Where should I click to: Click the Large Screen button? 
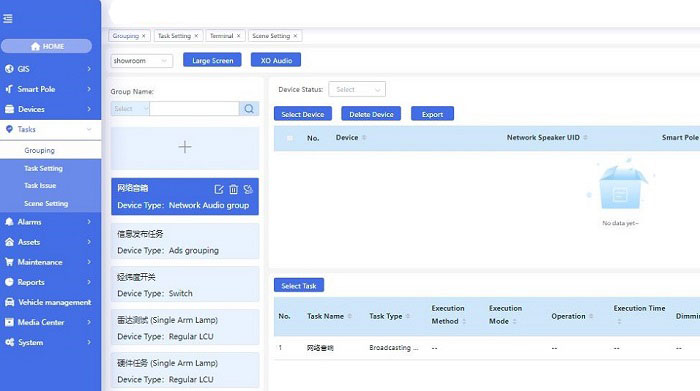(x=212, y=60)
